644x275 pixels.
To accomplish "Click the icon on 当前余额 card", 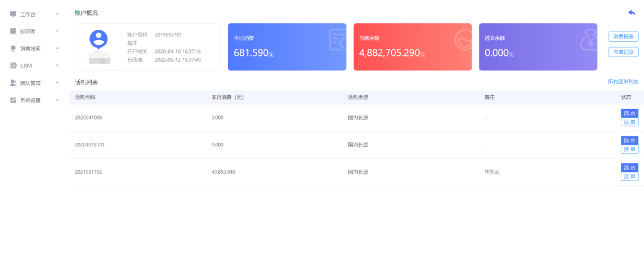I will tap(464, 39).
